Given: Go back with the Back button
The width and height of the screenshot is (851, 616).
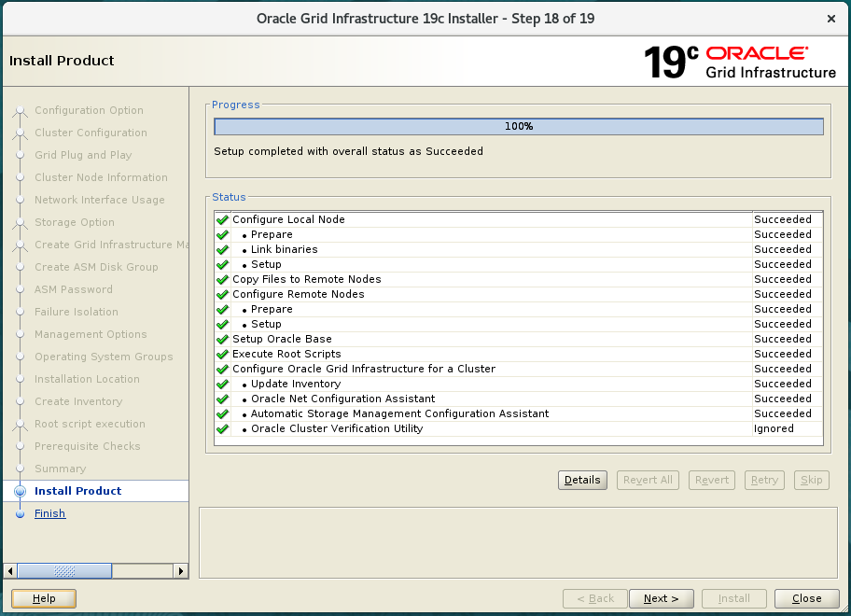Looking at the screenshot, I should [x=594, y=598].
